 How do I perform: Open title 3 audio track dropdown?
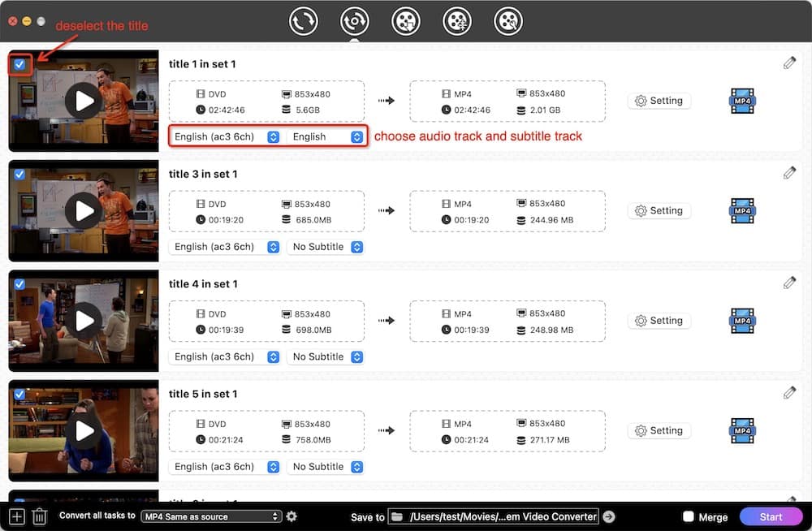pos(226,247)
